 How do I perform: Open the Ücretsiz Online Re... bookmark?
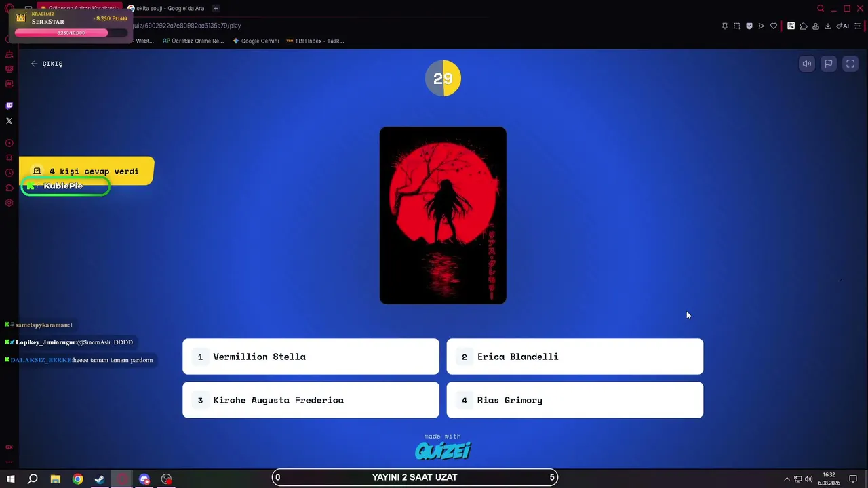tap(193, 41)
